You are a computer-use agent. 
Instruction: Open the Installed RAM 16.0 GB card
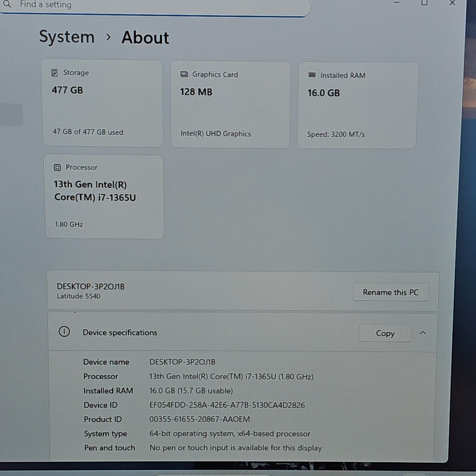coord(357,106)
